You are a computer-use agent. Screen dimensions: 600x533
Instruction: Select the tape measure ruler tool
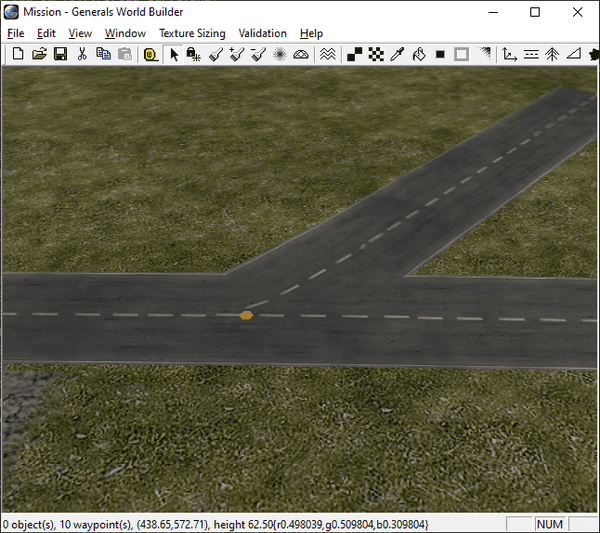[151, 54]
